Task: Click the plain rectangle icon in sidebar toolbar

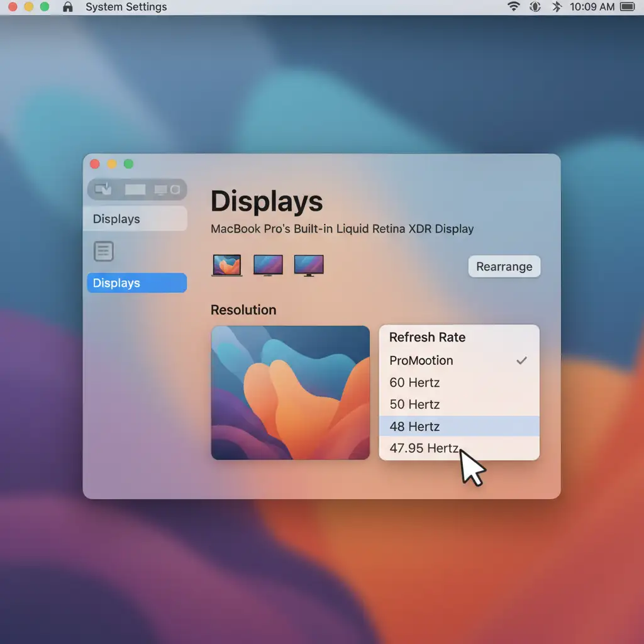Action: (x=135, y=189)
